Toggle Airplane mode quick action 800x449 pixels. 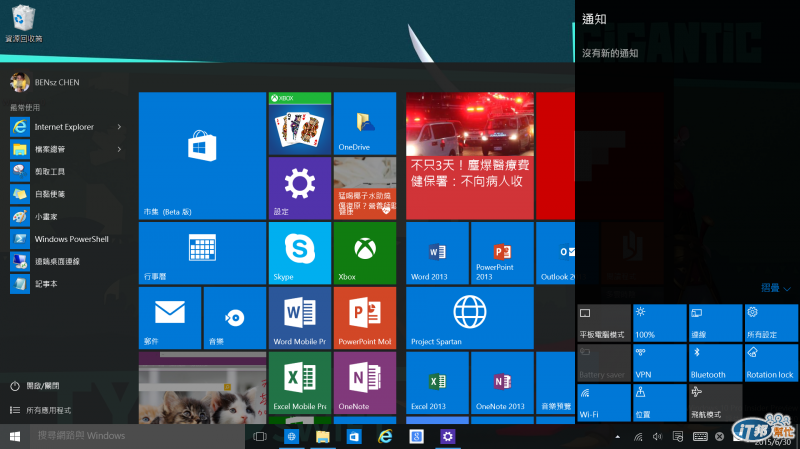point(715,403)
